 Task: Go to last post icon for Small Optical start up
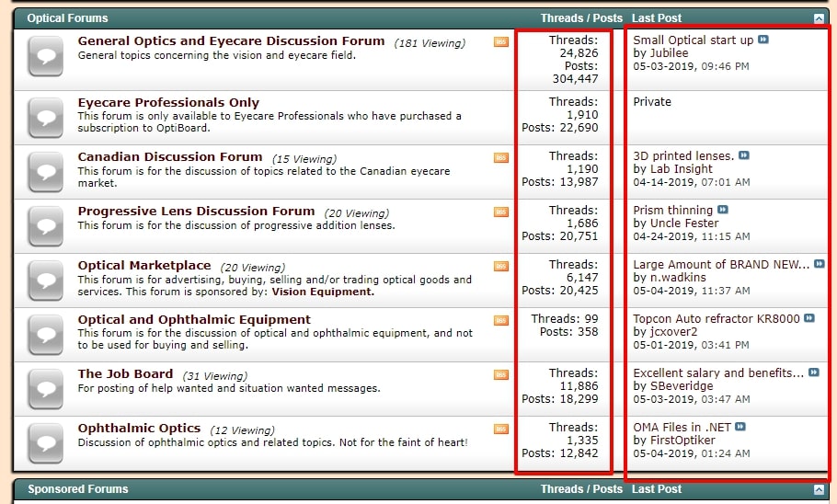(x=763, y=40)
